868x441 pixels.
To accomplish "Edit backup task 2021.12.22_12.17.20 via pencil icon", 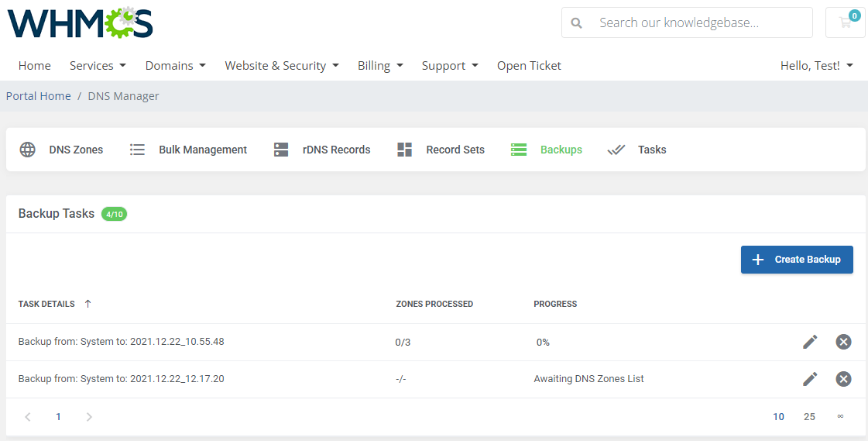I will coord(810,379).
